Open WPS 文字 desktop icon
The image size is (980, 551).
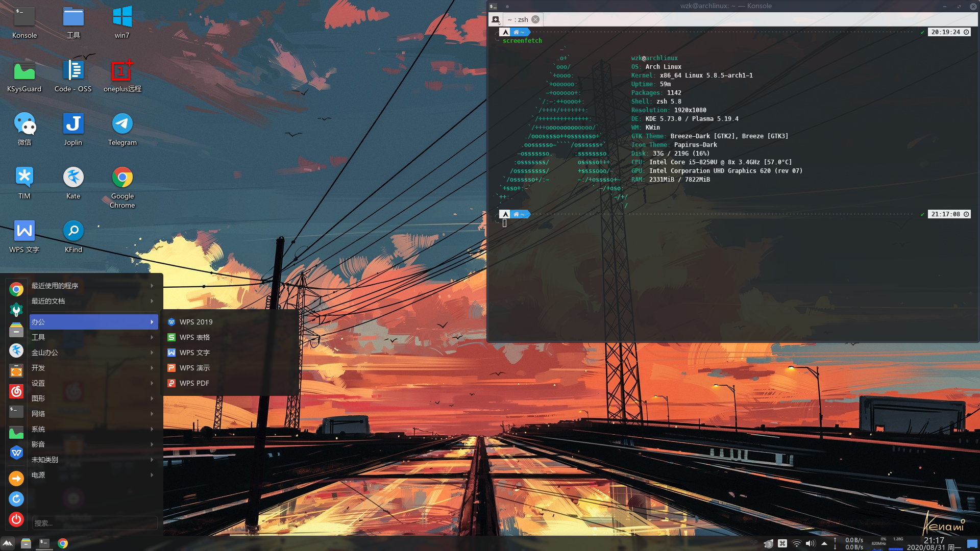[24, 237]
